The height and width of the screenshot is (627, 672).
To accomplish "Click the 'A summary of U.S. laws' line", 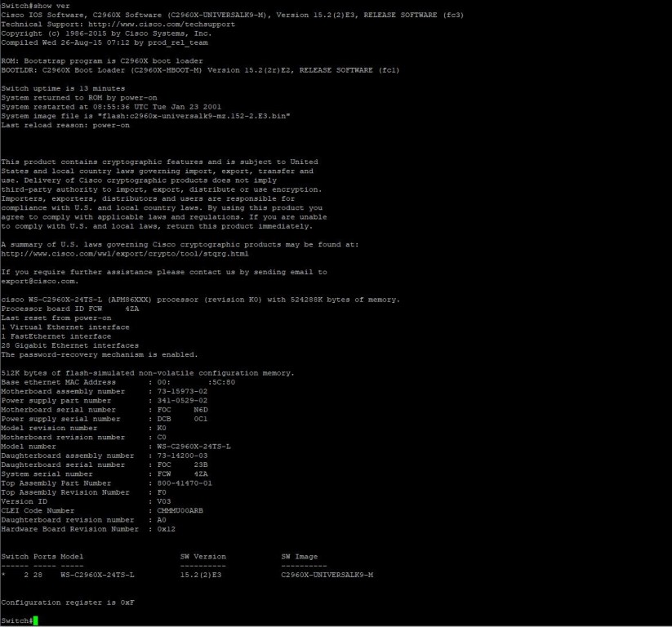I will [180, 245].
